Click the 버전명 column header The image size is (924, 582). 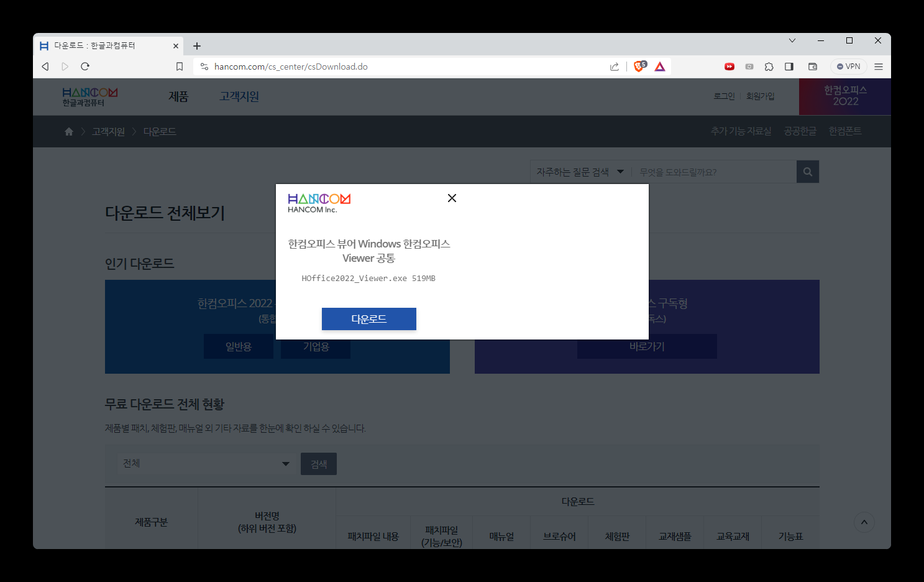click(267, 522)
